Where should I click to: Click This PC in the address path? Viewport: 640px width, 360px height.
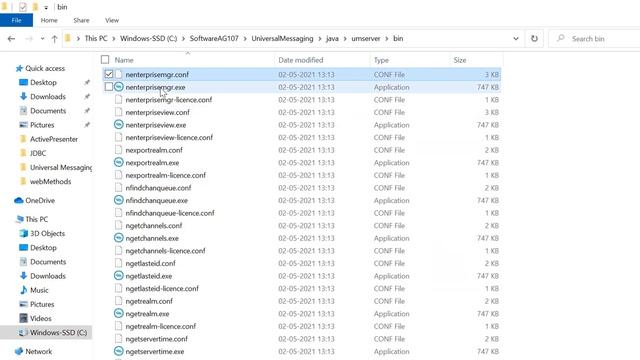pos(96,38)
